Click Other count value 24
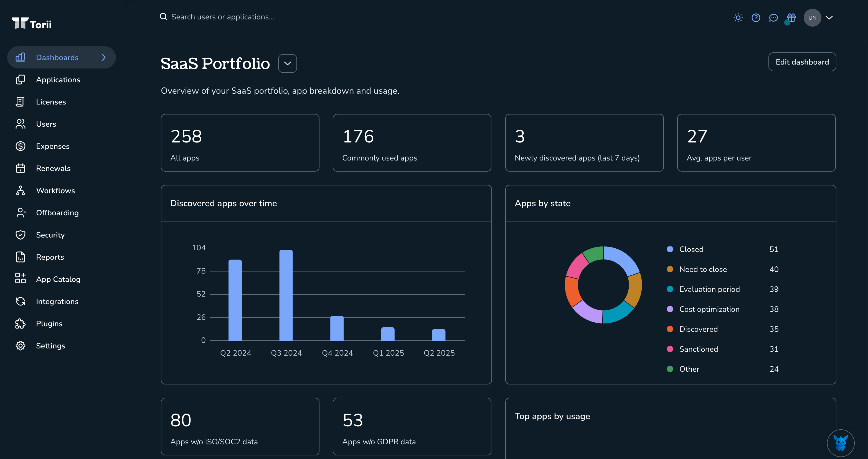868x459 pixels. pyautogui.click(x=774, y=369)
